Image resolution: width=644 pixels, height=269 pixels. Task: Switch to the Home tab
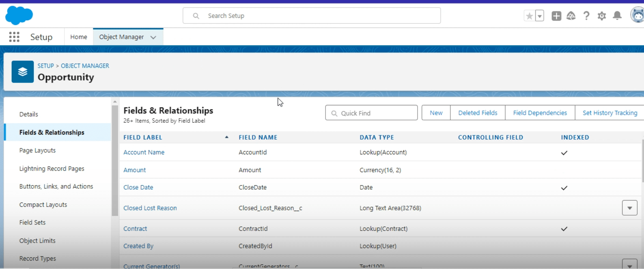click(x=78, y=37)
